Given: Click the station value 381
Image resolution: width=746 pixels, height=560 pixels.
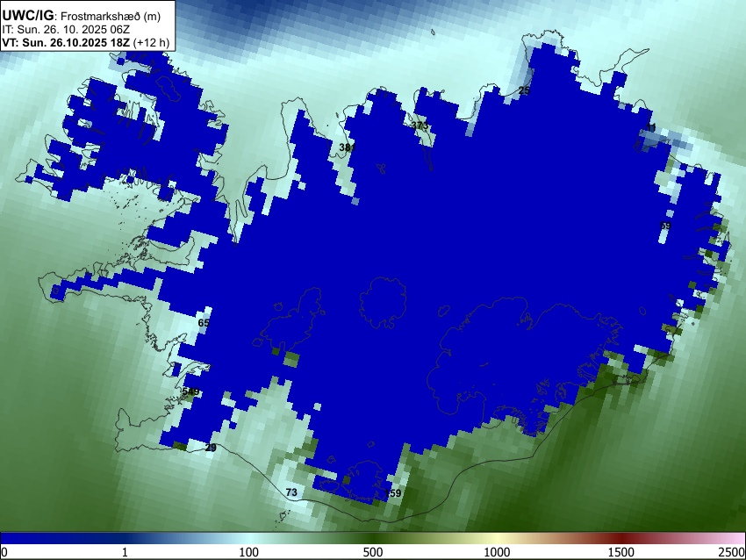Looking at the screenshot, I should click(348, 147).
